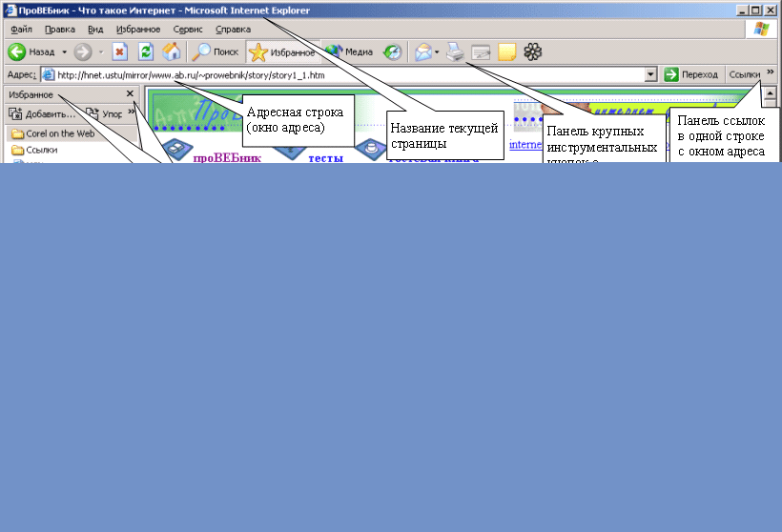Click the yellow note toolbar icon
This screenshot has height=532, width=782.
[506, 51]
